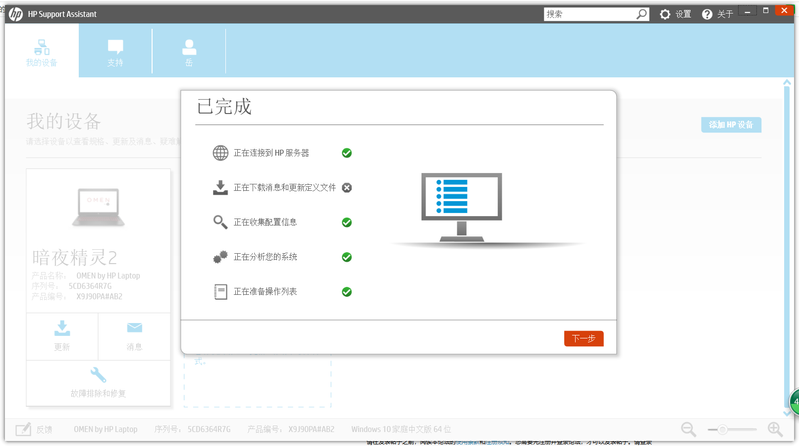Click the download icon for 正在下载消息和更新定义文件

tap(220, 188)
